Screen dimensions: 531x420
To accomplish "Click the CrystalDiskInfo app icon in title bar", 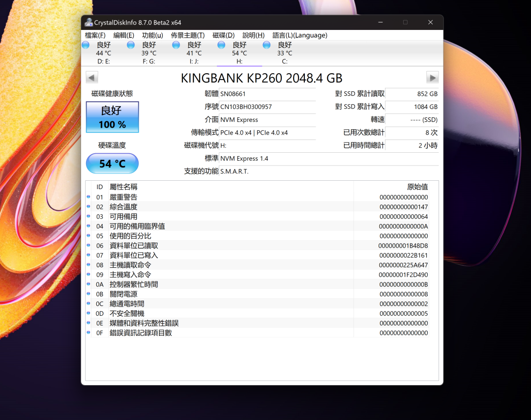I will click(x=88, y=22).
